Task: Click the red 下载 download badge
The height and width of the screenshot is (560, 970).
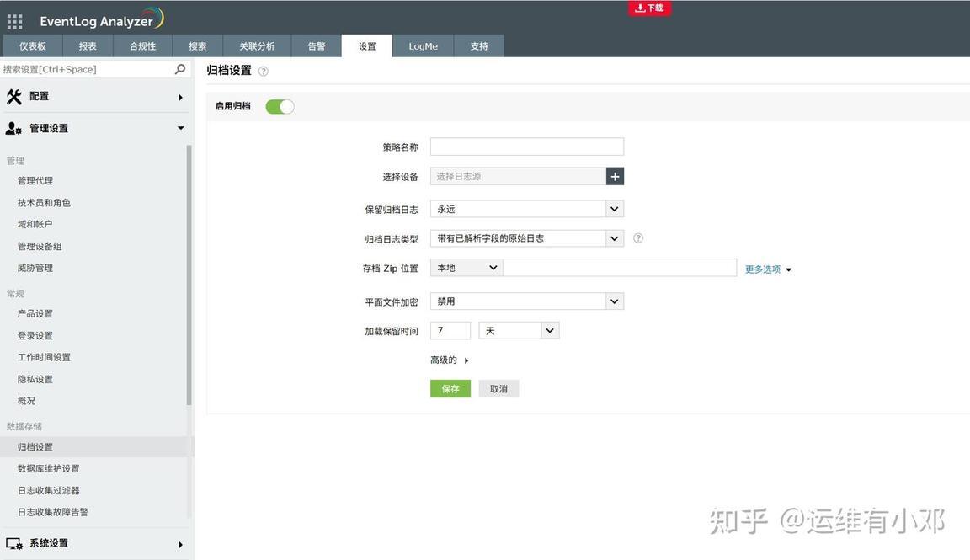Action: 649,8
